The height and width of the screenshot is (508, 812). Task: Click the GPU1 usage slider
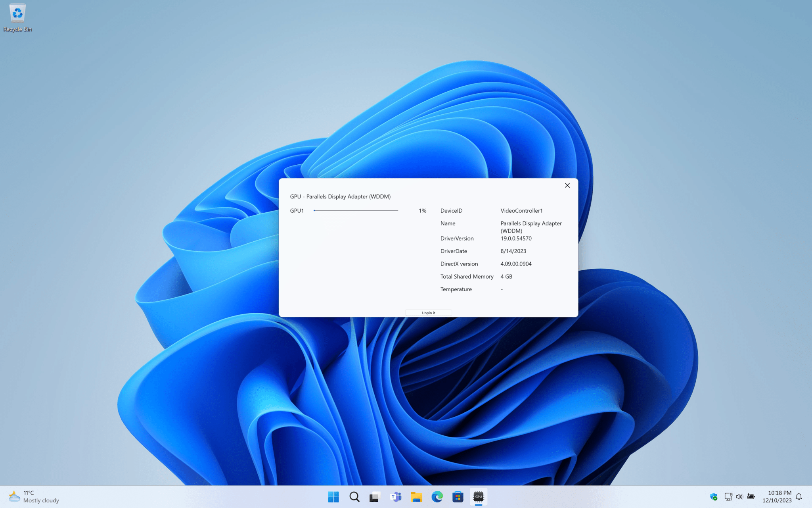pos(356,210)
